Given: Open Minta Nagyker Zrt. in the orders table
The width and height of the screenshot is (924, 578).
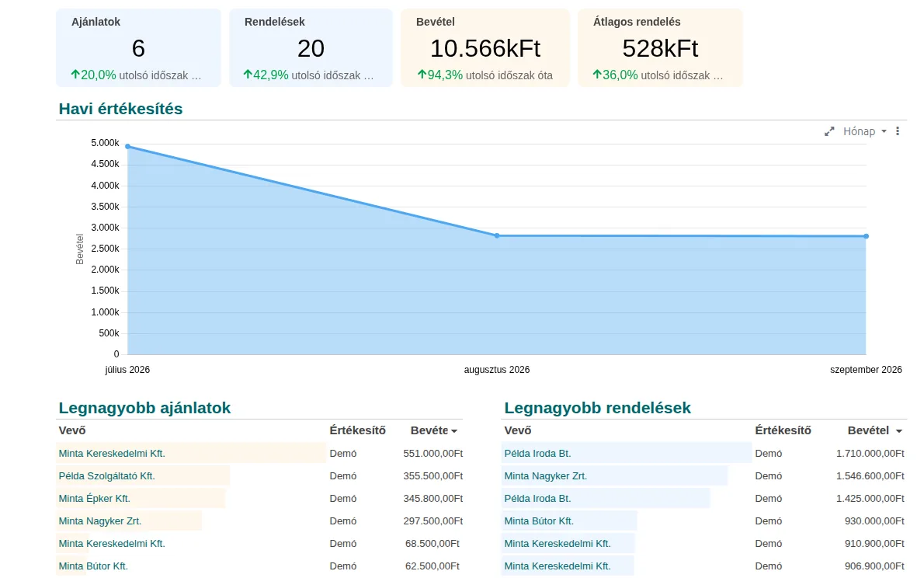Looking at the screenshot, I should point(546,476).
